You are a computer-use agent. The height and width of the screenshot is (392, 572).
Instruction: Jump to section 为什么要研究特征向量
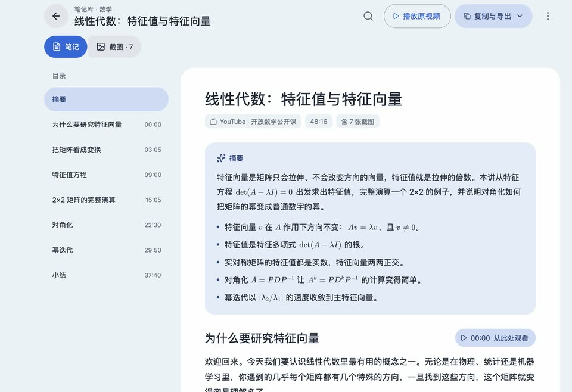point(106,125)
